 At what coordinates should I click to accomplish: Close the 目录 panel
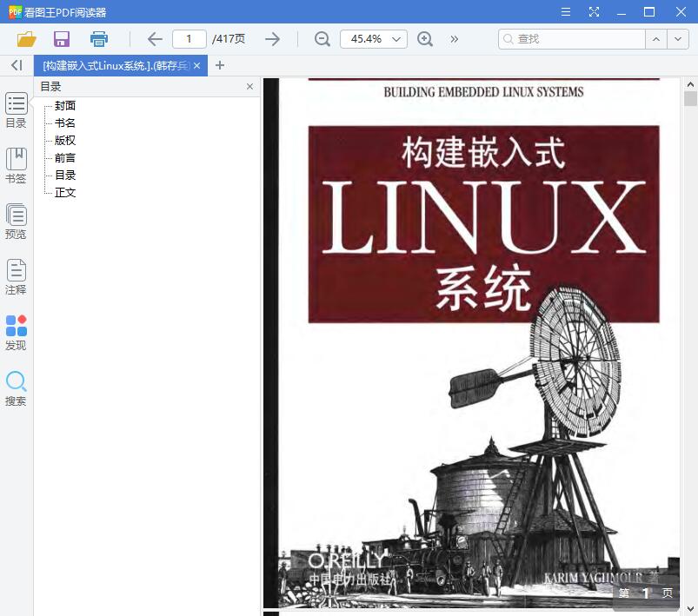click(249, 86)
